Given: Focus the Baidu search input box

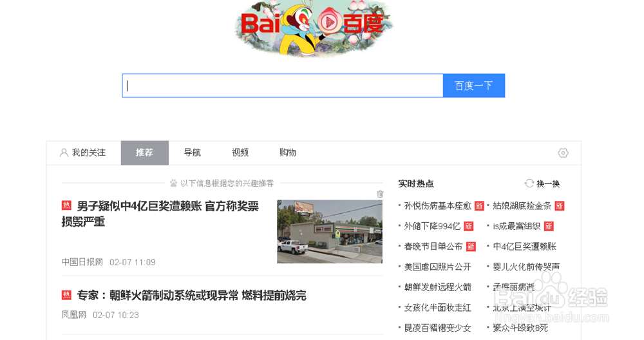Looking at the screenshot, I should [x=283, y=86].
